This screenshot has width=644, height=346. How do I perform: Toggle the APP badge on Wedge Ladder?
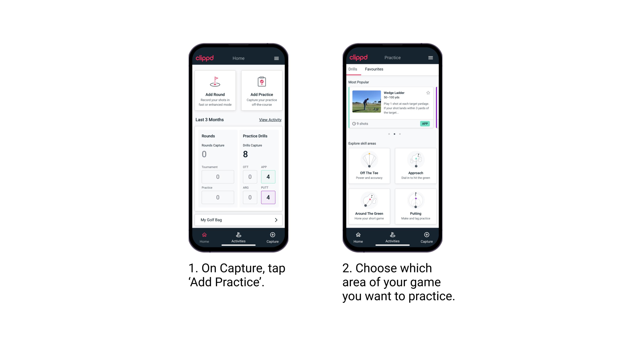(425, 124)
